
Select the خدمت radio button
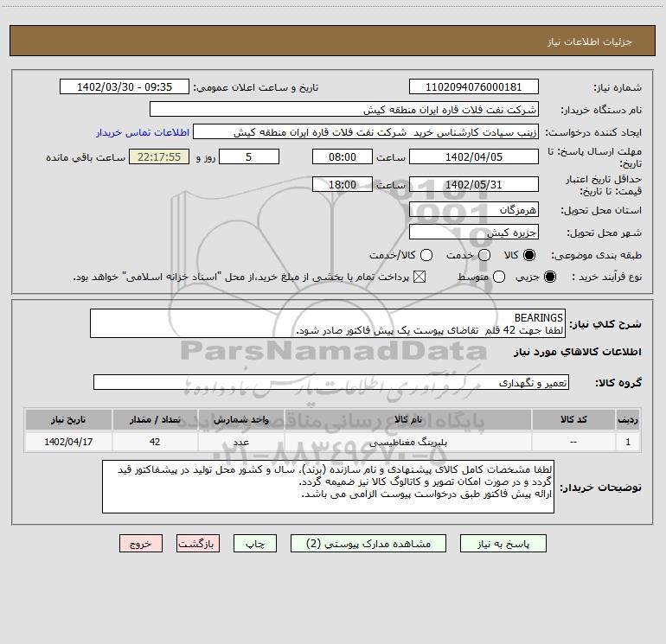tap(484, 255)
